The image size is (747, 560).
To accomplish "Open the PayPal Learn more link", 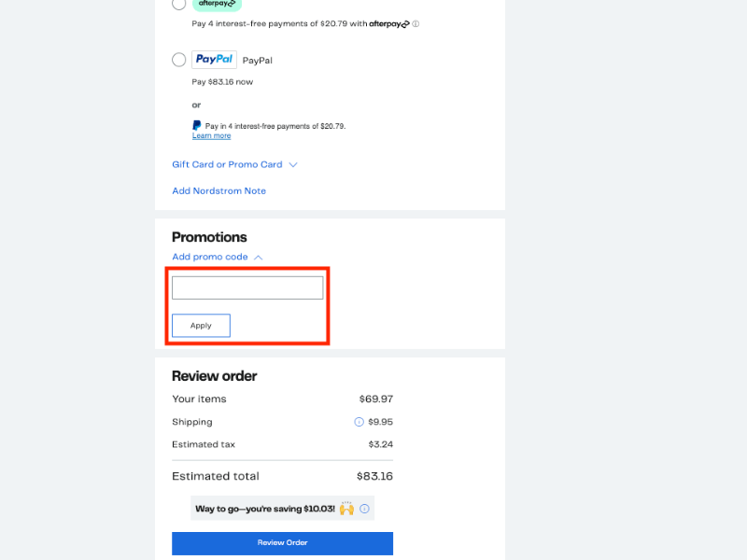I will pyautogui.click(x=211, y=136).
